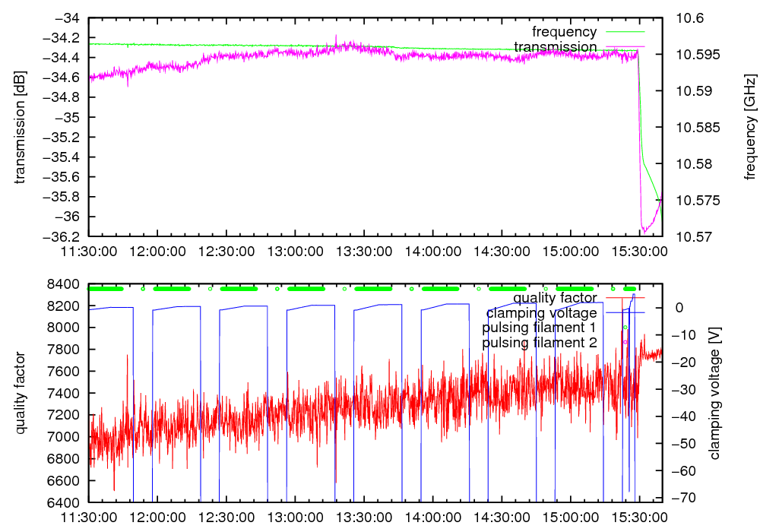Click the 10.6 tick on frequency axis

coord(690,18)
